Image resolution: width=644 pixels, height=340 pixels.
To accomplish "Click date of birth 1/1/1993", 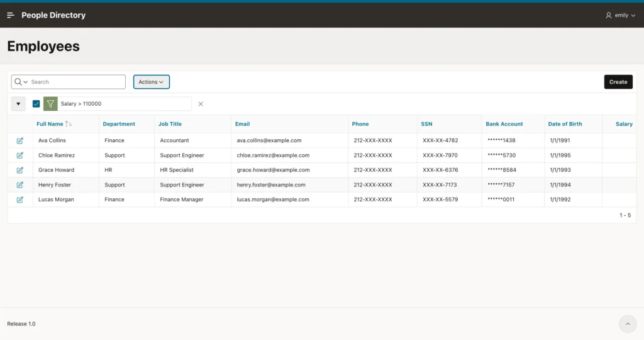I will pyautogui.click(x=560, y=170).
